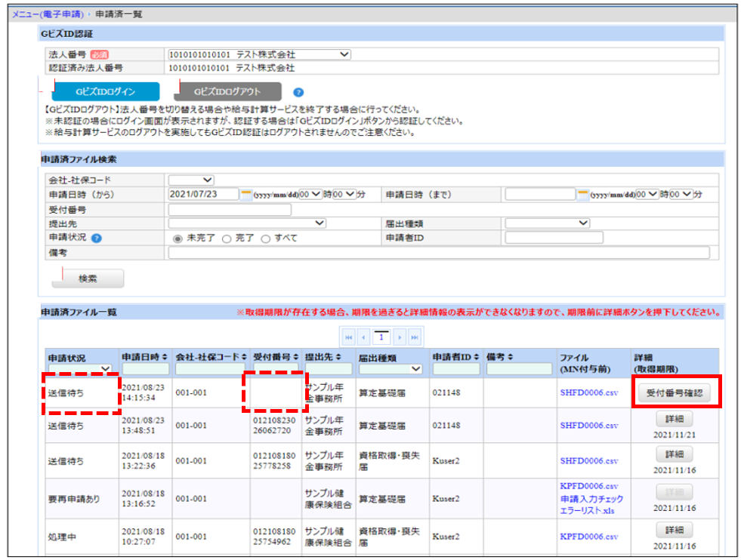The width and height of the screenshot is (741, 560).
Task: Open 法人番号 company dropdown
Action: 259,54
